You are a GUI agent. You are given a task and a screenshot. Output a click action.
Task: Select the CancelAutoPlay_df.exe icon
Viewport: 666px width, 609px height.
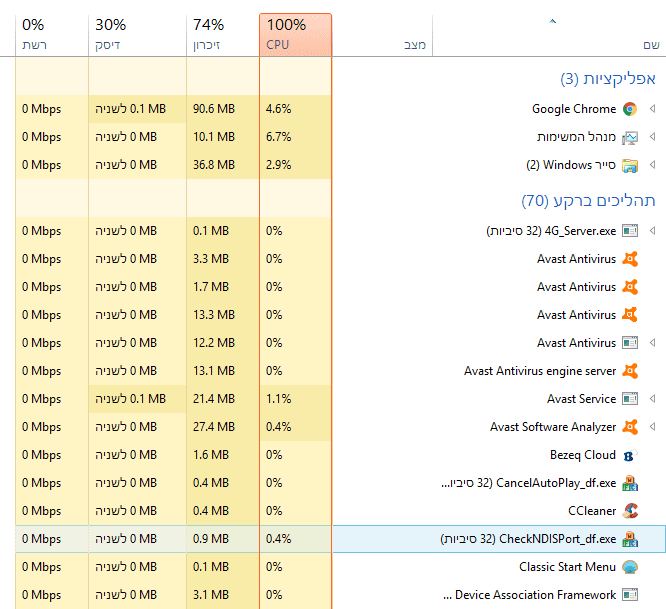coord(629,483)
